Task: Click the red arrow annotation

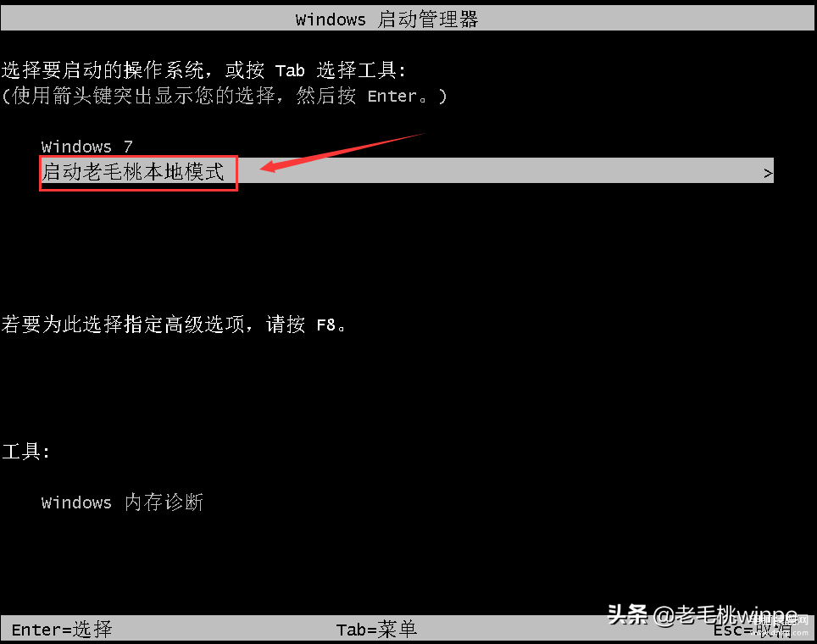Action: (x=342, y=152)
